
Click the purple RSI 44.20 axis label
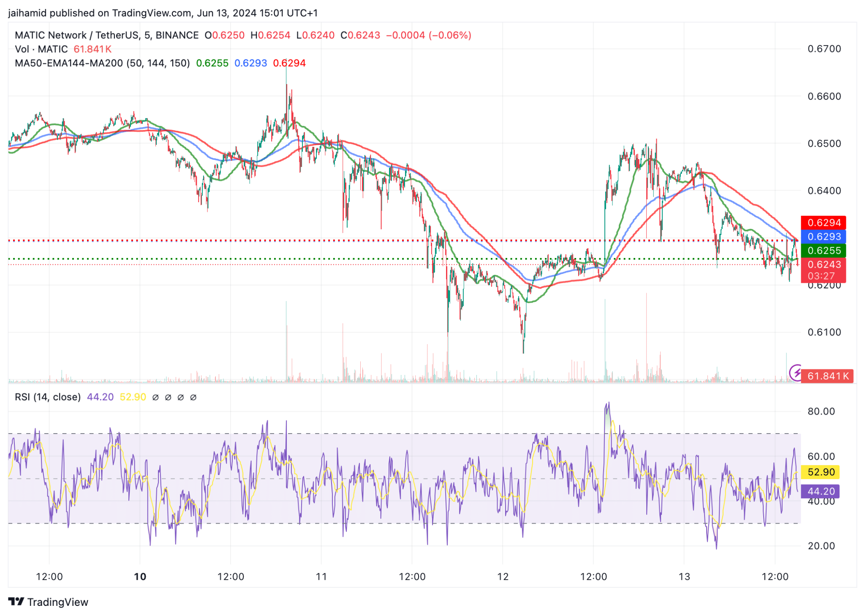821,491
